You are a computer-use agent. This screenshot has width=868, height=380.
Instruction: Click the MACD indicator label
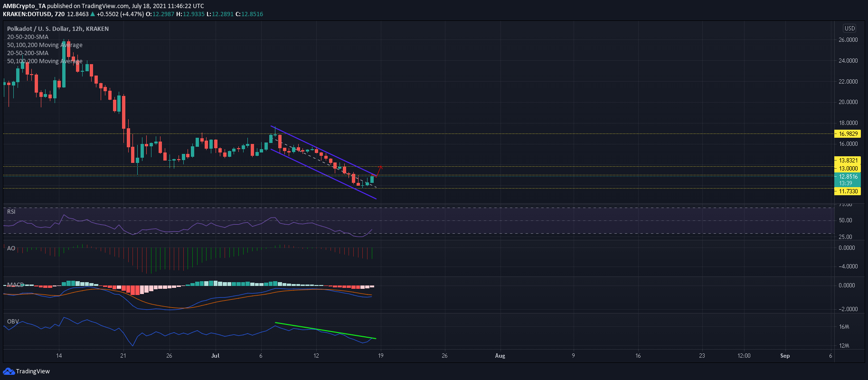15,285
